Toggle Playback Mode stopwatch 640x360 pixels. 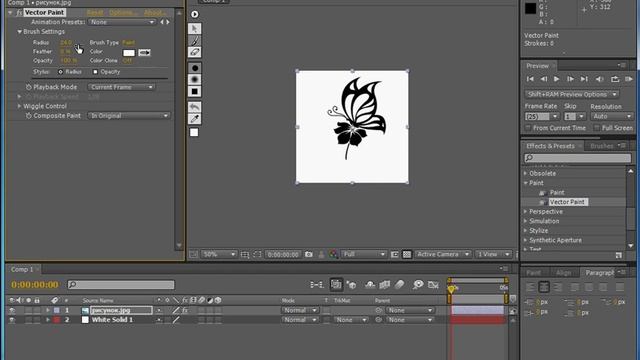29,87
